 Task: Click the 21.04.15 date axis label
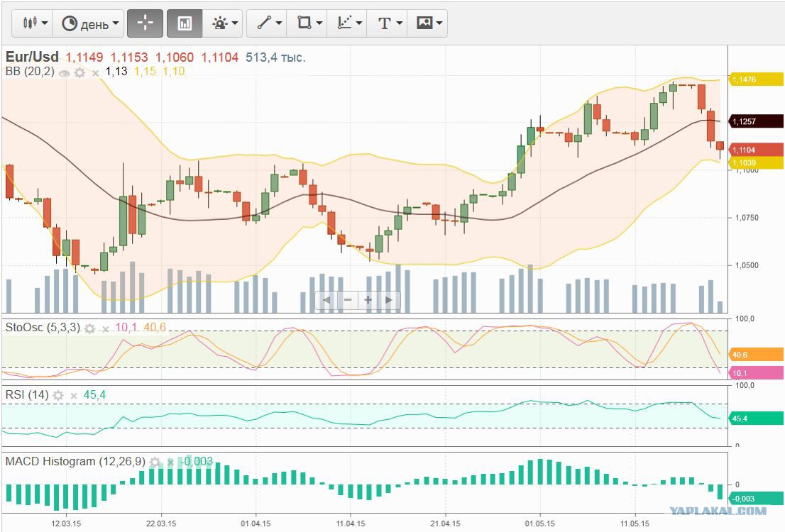tap(446, 523)
